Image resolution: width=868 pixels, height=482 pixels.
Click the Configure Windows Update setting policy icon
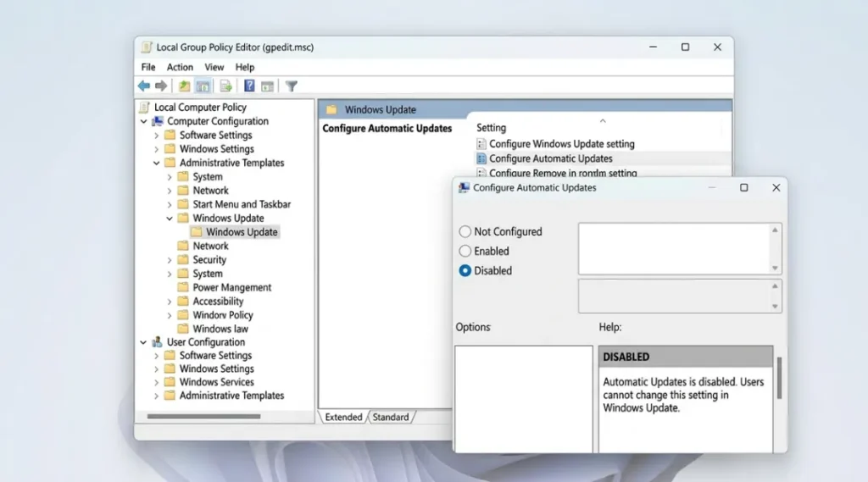tap(481, 144)
